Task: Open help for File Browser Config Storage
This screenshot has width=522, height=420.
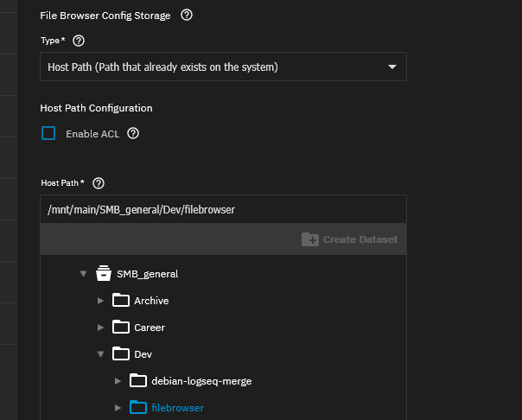Action: click(187, 15)
